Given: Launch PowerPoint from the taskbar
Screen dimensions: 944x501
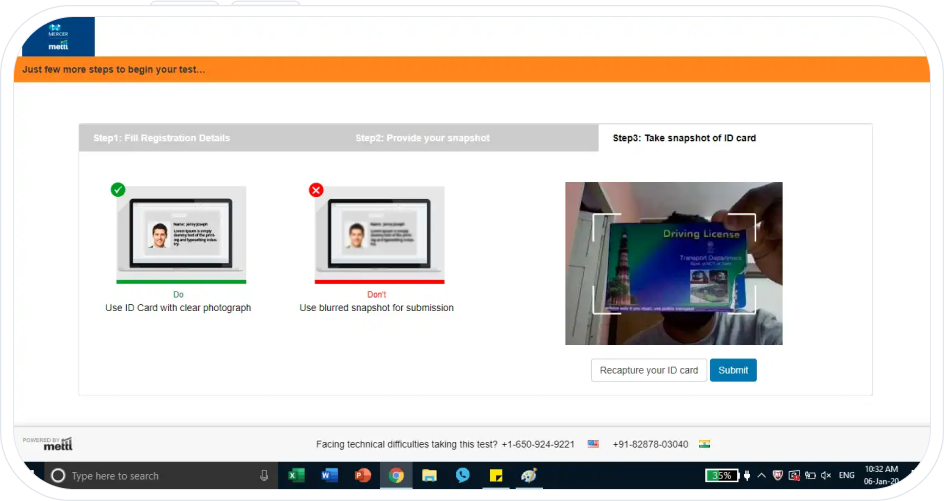Looking at the screenshot, I should pyautogui.click(x=362, y=476).
